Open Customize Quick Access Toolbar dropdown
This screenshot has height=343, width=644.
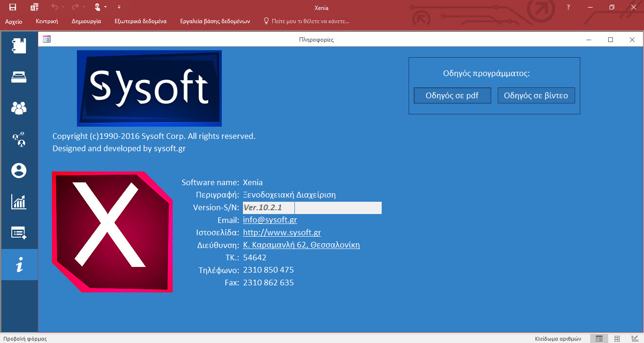coord(119,7)
